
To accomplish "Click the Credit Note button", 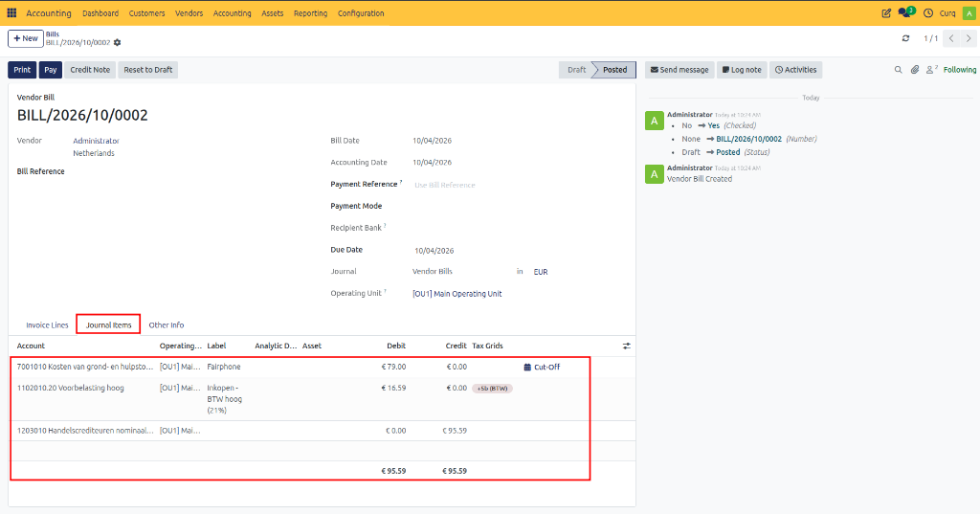I will coord(90,70).
